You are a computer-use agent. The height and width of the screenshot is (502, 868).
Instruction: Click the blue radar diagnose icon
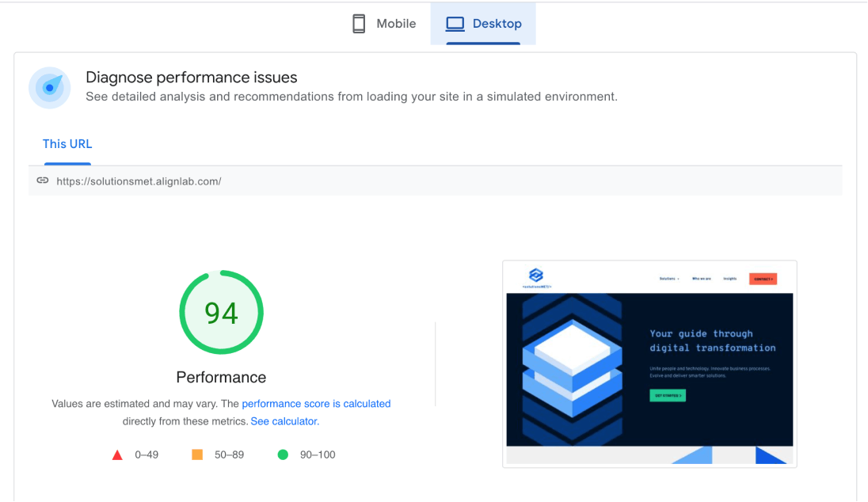[49, 87]
